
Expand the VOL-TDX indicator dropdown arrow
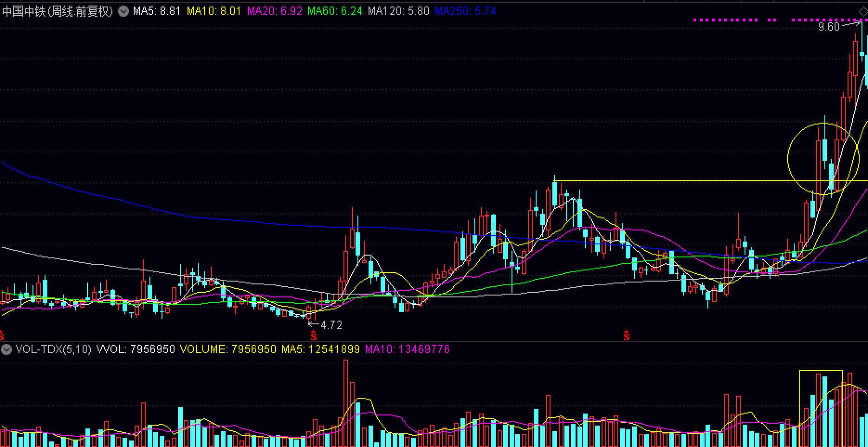pyautogui.click(x=6, y=349)
